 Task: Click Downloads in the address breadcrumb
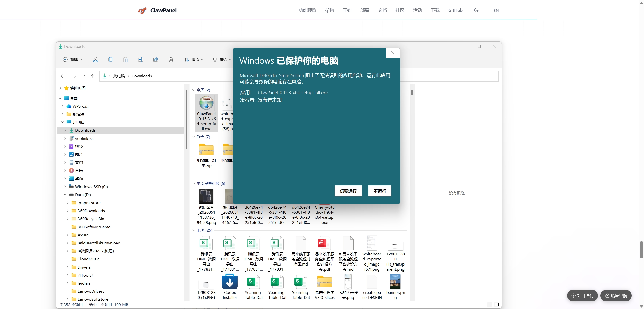[x=142, y=76]
